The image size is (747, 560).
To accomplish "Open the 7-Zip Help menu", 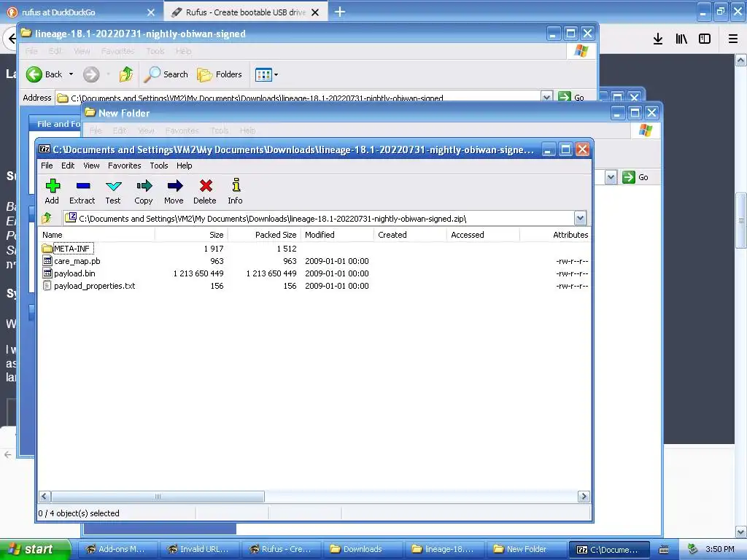I will (x=184, y=166).
